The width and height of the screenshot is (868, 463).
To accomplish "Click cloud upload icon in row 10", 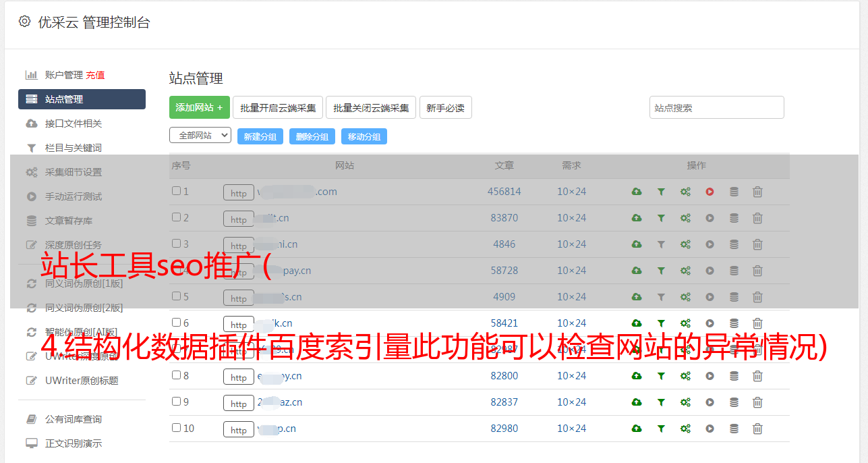I will (637, 429).
